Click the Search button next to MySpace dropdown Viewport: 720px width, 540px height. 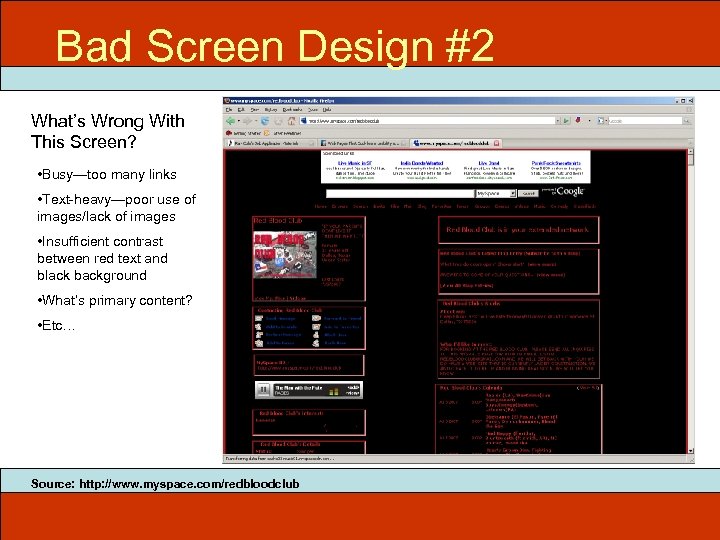click(528, 194)
